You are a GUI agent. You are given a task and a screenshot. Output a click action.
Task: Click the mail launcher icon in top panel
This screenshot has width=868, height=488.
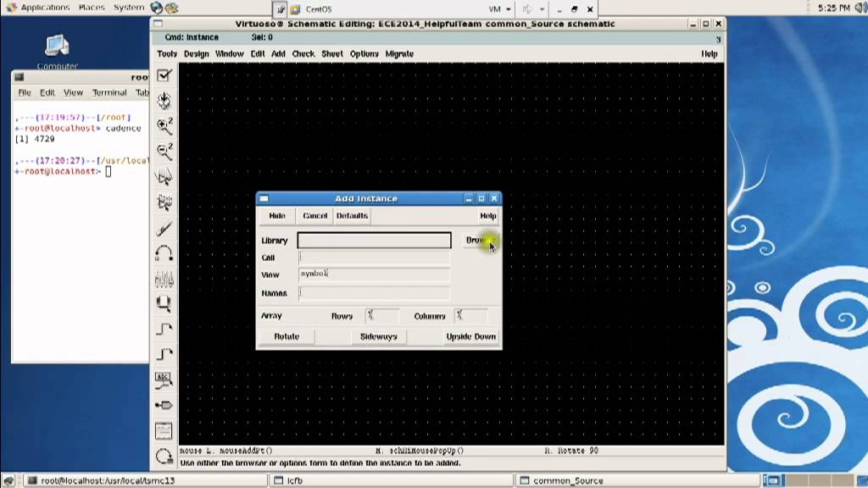pyautogui.click(x=171, y=8)
